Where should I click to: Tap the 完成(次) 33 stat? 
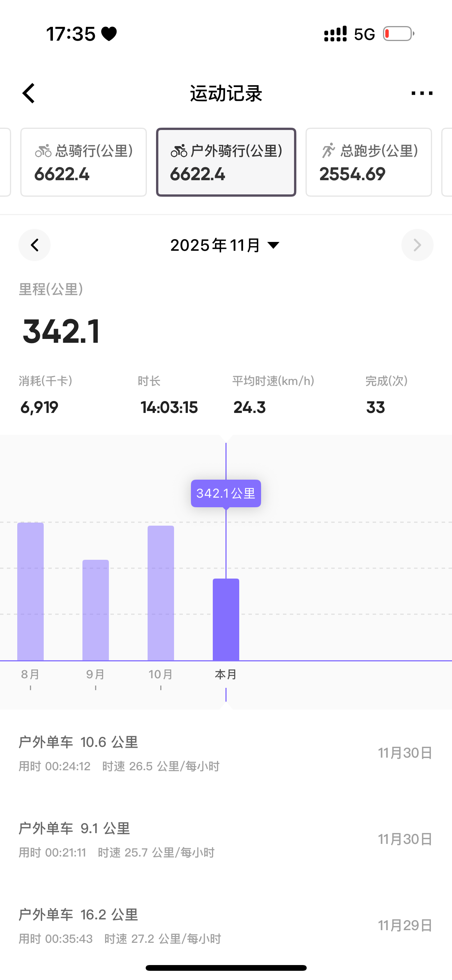click(386, 395)
